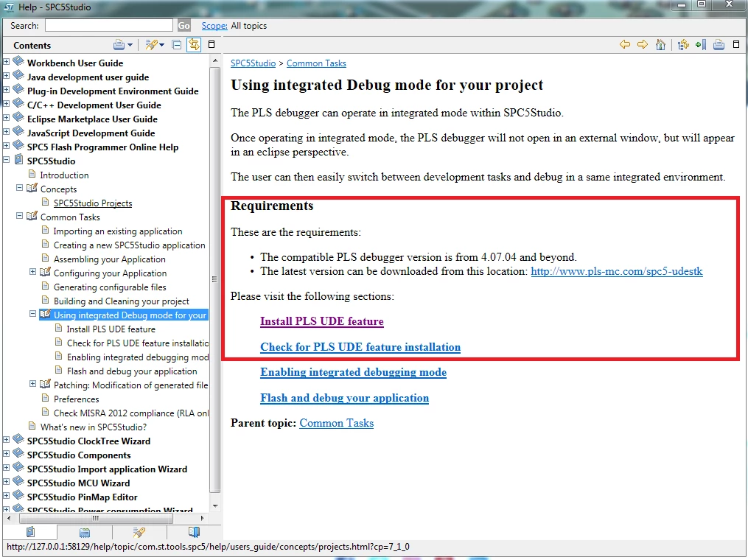Expand Workbench User Guide book

[x=6, y=62]
